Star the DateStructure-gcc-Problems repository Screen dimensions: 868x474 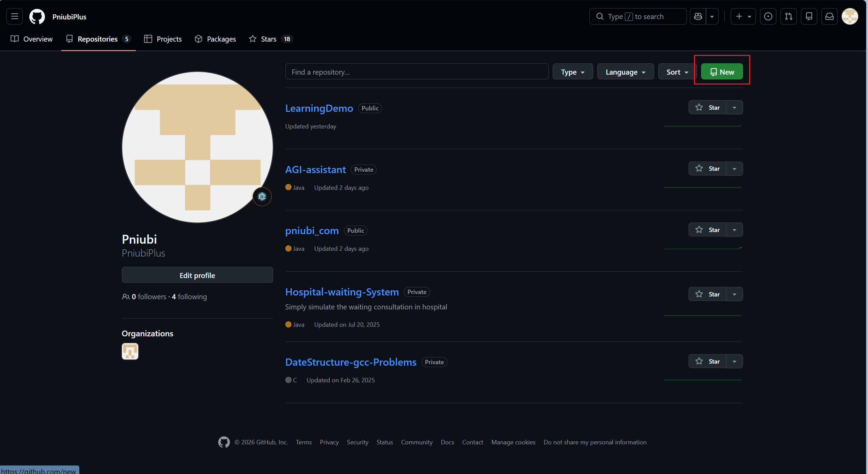[x=707, y=362]
